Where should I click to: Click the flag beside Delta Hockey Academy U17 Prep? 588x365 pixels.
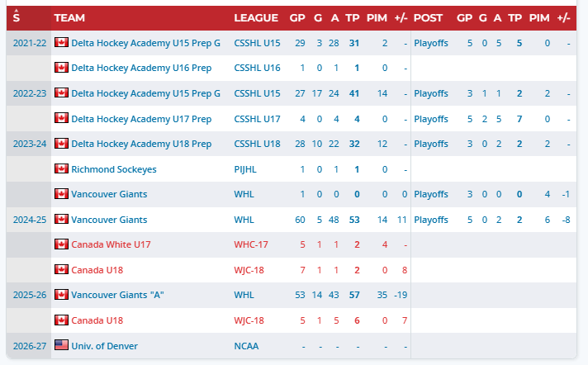tap(61, 118)
